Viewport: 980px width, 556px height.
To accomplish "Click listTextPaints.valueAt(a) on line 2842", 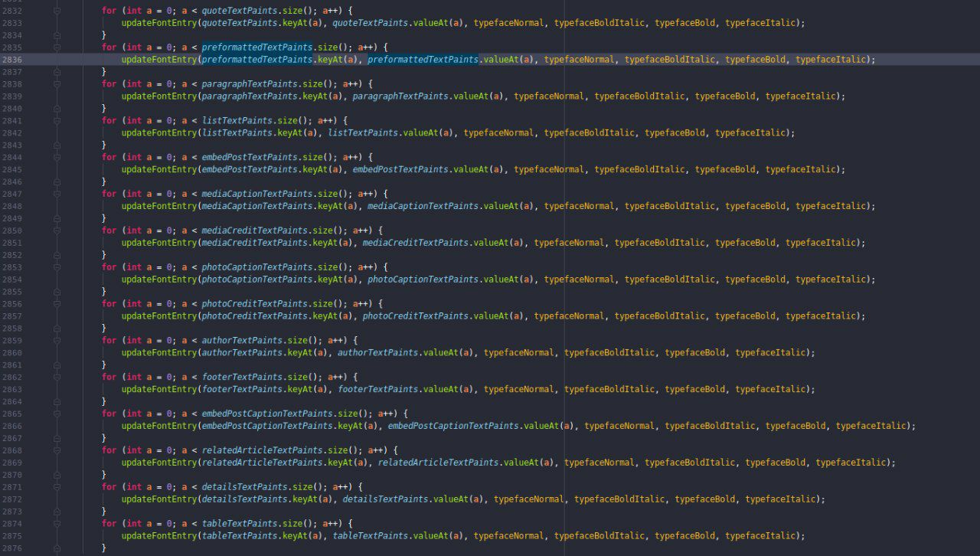I will pyautogui.click(x=392, y=133).
